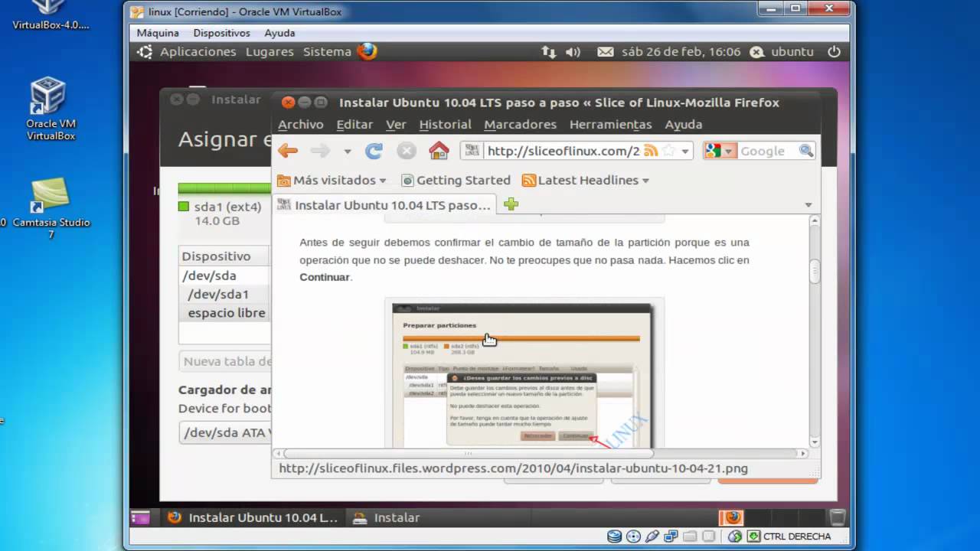This screenshot has width=980, height=551.
Task: Open the Ubuntu Lugares menu
Action: point(269,51)
